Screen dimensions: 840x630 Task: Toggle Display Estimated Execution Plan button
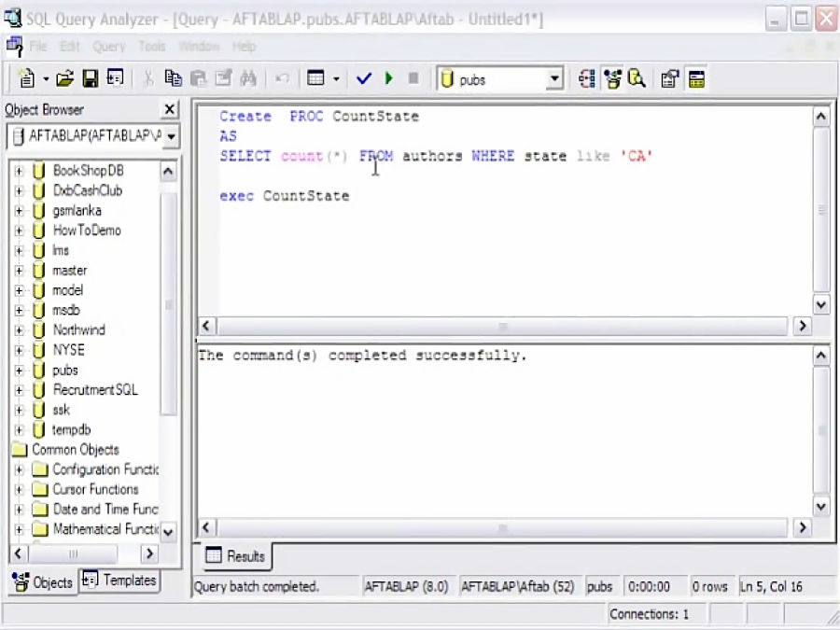587,79
